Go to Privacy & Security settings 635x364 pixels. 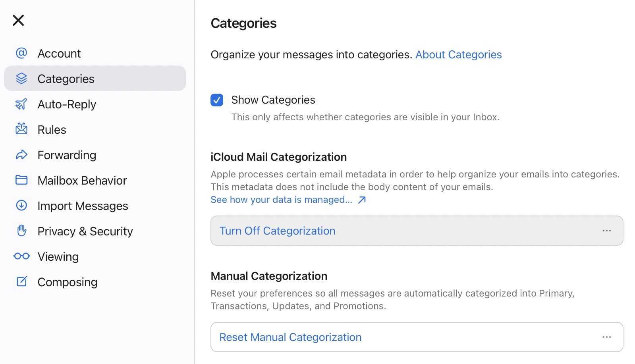95,231
